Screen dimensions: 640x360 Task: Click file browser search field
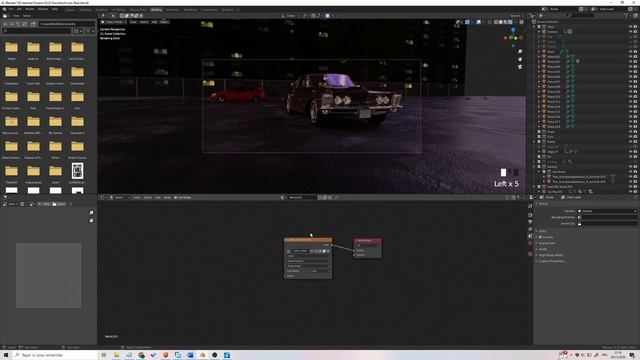37,31
